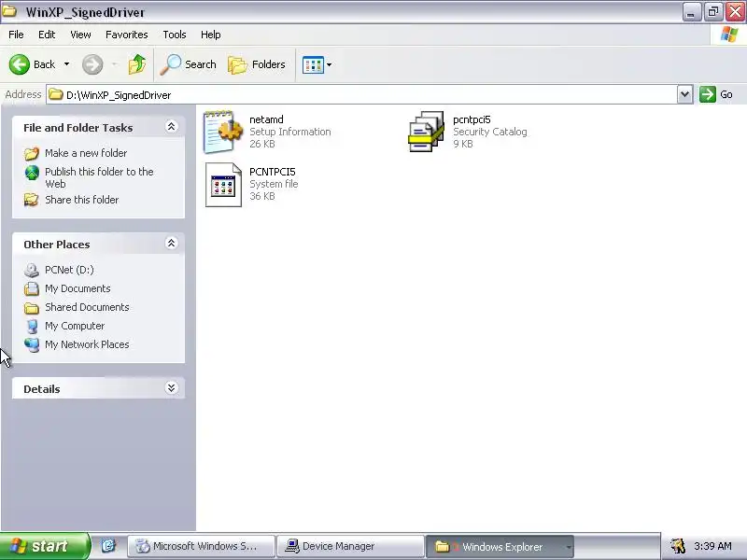Switch to Device Manager taskbar window

pos(351,546)
